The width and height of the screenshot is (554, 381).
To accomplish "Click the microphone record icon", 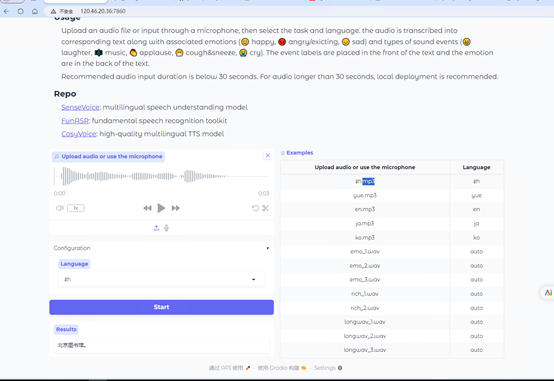I will pyautogui.click(x=166, y=228).
